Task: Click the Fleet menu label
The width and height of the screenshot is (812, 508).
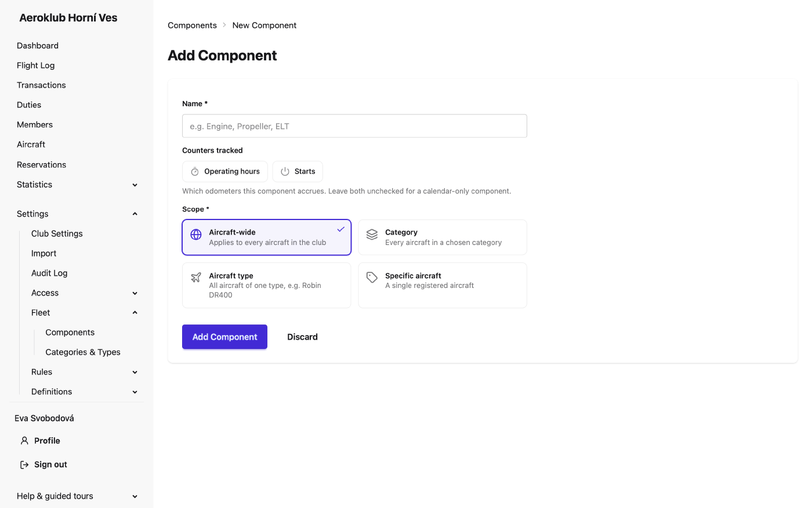Action: tap(41, 313)
